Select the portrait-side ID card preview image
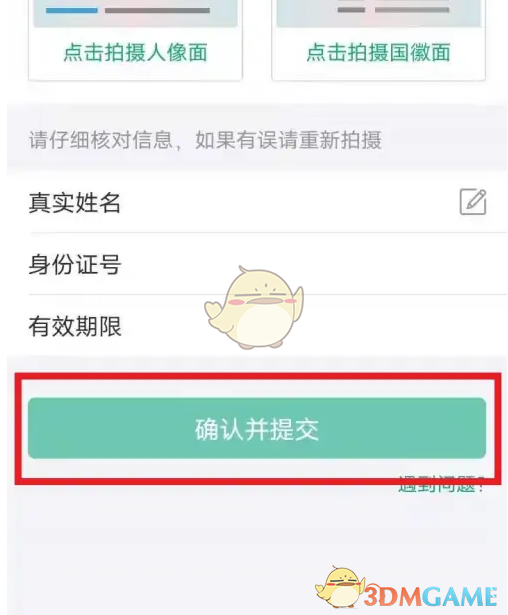Image resolution: width=508 pixels, height=615 pixels. pyautogui.click(x=135, y=13)
